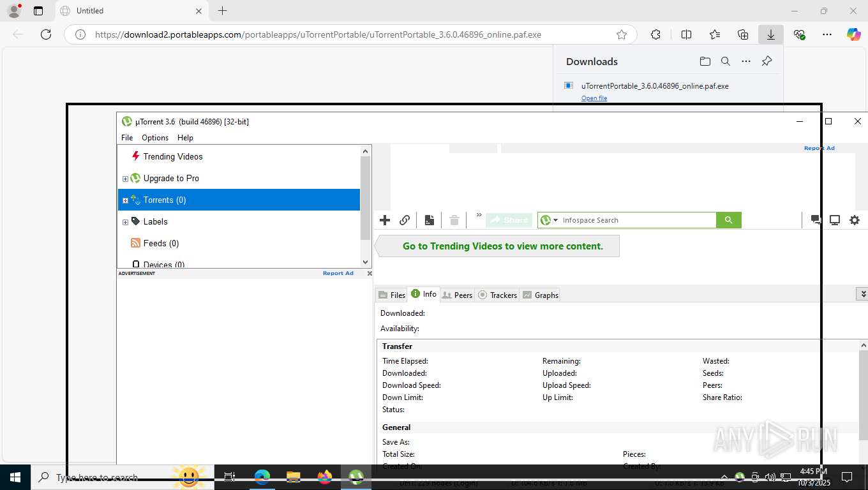Expand the Labels tree node
This screenshot has height=490, width=868.
point(125,222)
